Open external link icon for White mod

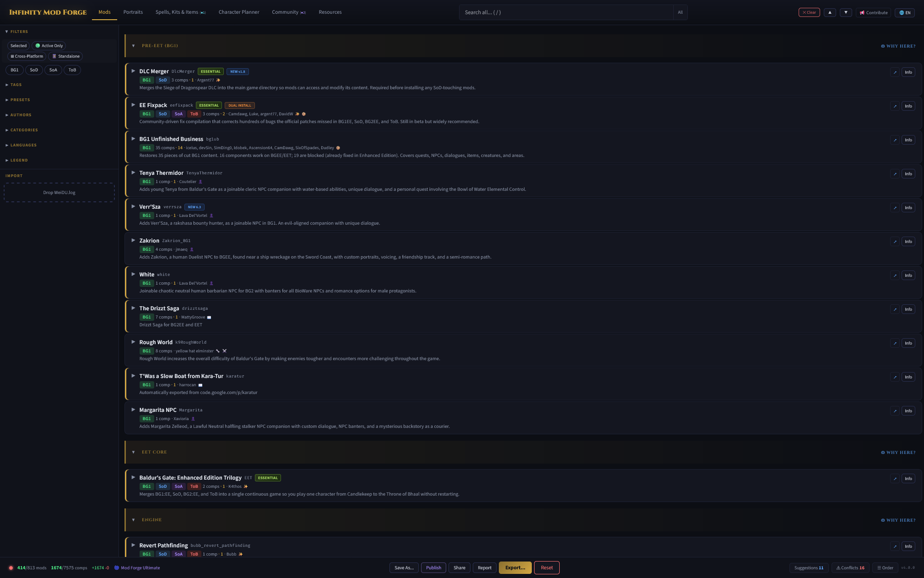click(x=895, y=275)
